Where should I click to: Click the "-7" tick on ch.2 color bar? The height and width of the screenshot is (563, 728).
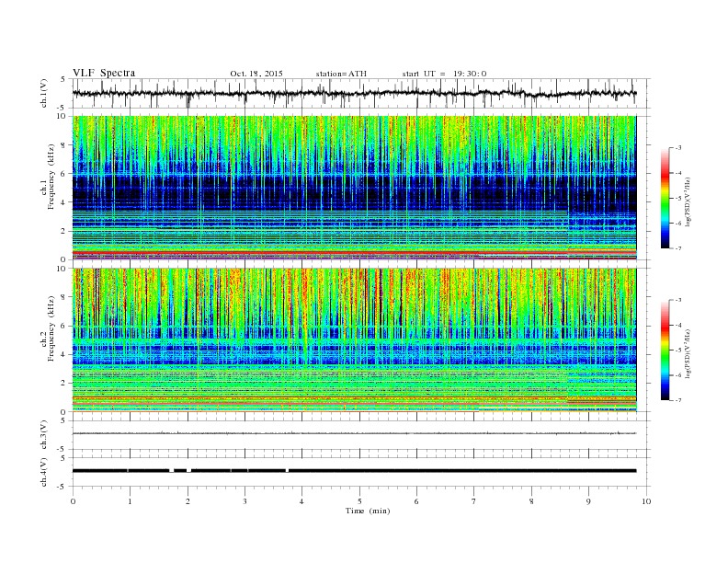(677, 400)
